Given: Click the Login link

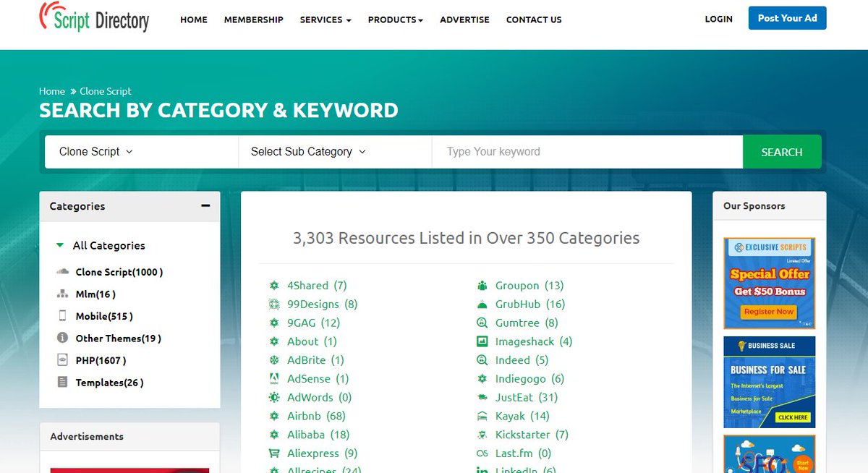Looking at the screenshot, I should pyautogui.click(x=719, y=19).
